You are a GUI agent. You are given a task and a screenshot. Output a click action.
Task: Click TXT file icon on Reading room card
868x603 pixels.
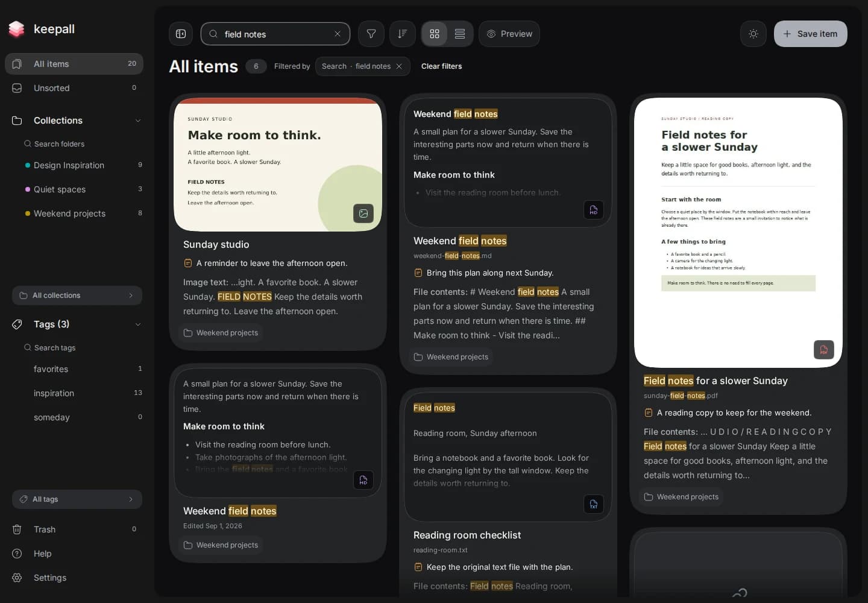coord(594,504)
